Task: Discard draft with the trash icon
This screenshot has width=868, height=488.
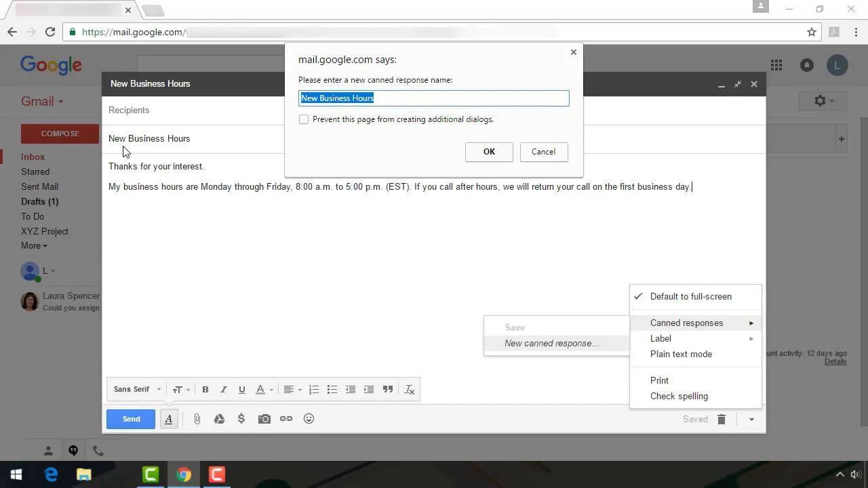Action: click(x=722, y=420)
